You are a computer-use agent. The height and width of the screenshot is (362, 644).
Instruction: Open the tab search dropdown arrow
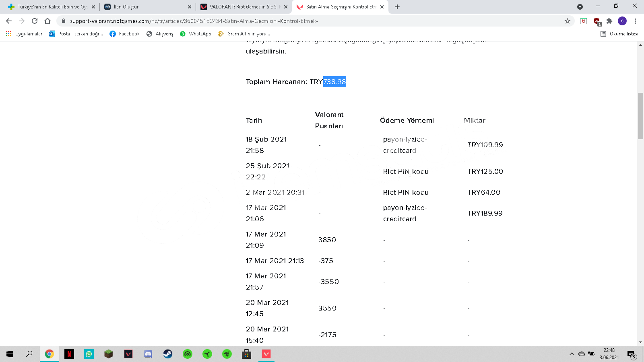(580, 7)
